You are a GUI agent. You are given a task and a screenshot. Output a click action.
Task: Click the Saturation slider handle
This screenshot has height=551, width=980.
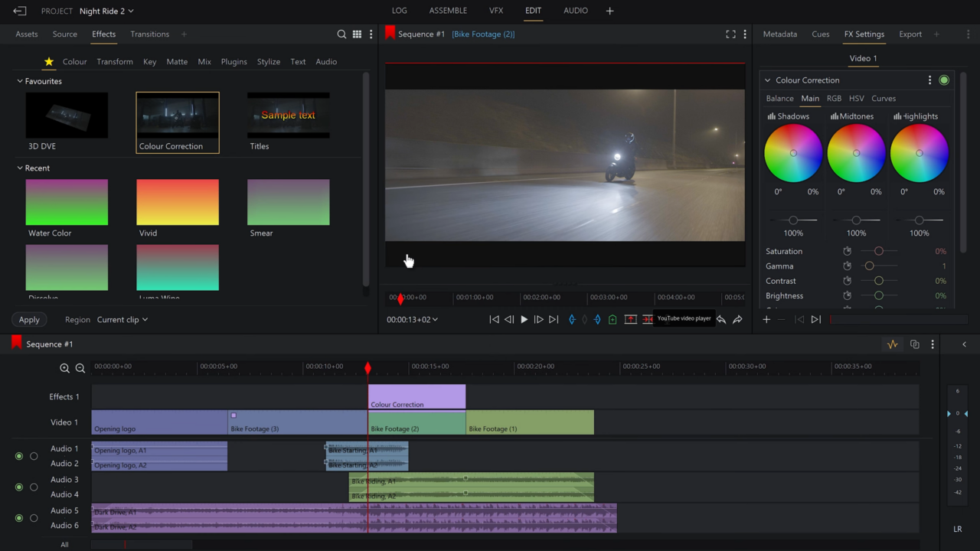click(879, 251)
